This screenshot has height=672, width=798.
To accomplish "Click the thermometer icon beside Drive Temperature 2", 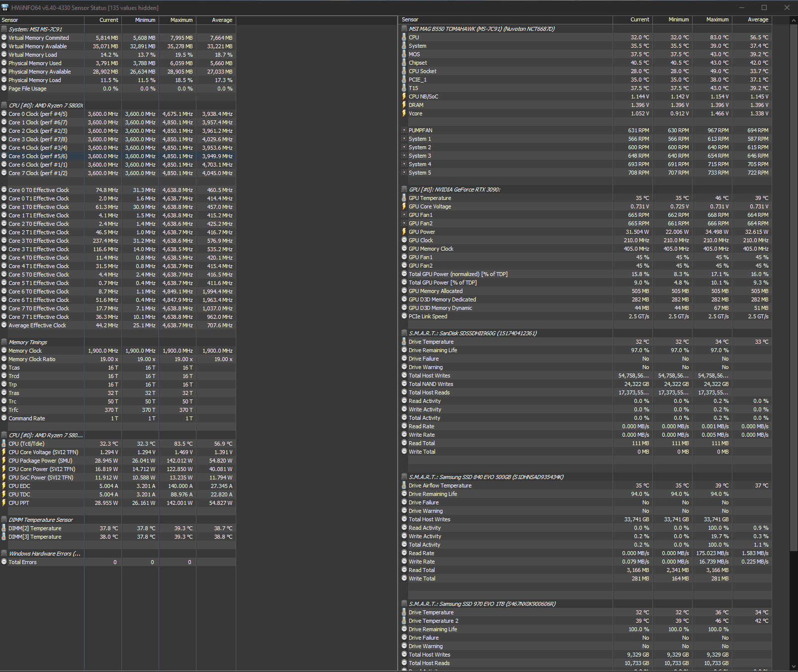I will tap(404, 621).
